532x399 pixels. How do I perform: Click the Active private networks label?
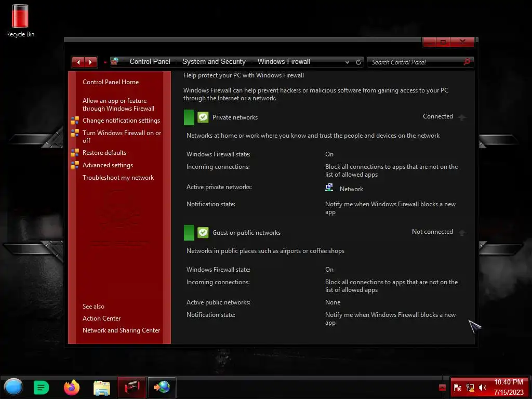219,187
